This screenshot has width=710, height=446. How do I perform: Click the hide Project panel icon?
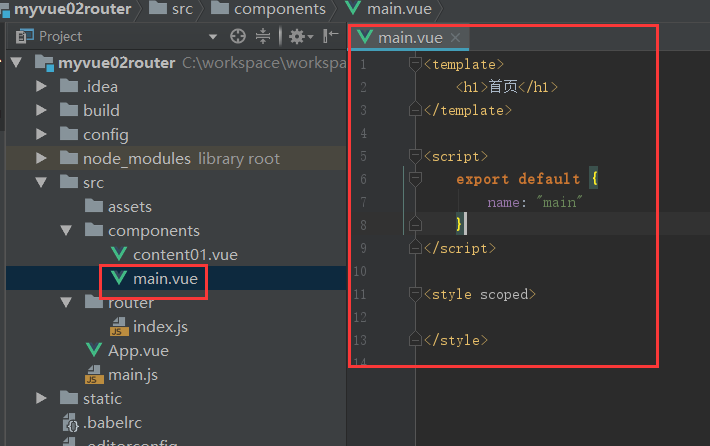tap(331, 35)
